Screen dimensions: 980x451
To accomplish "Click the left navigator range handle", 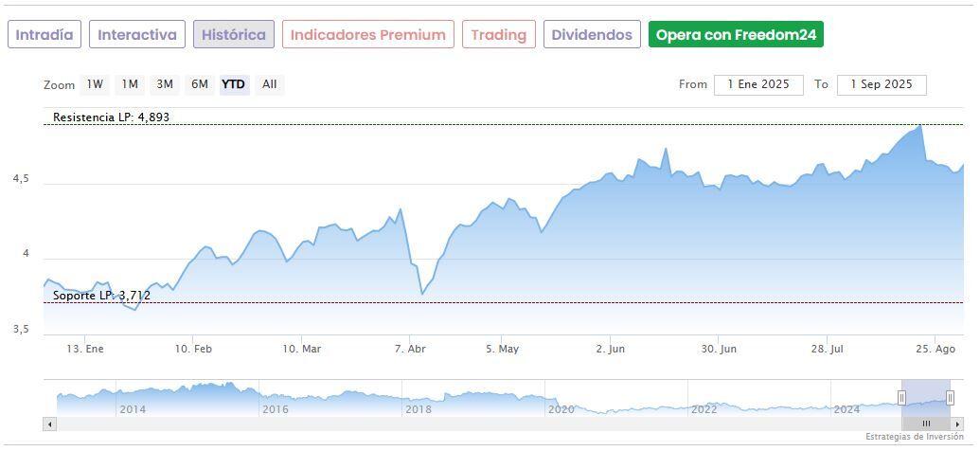I will pos(901,398).
